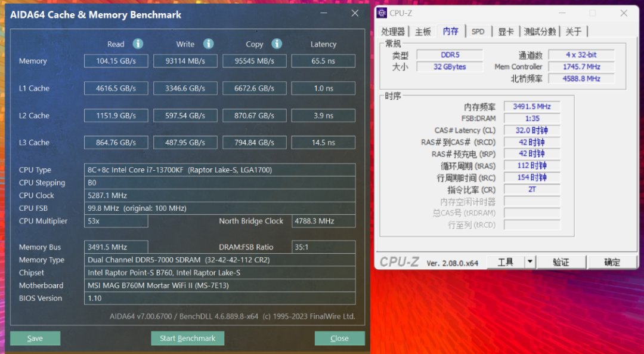Image resolution: width=644 pixels, height=354 pixels.
Task: Click Chipset field Intel Raptor Point-S B760
Action: [219, 273]
